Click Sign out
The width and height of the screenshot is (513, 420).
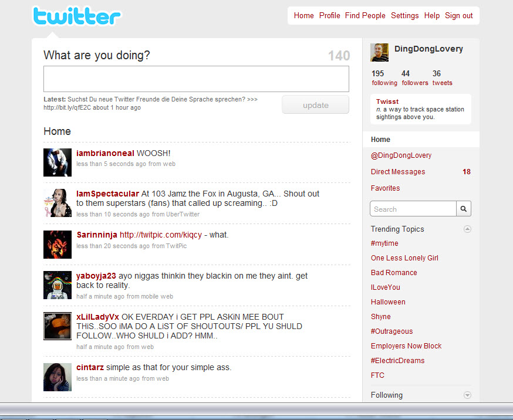click(x=458, y=15)
